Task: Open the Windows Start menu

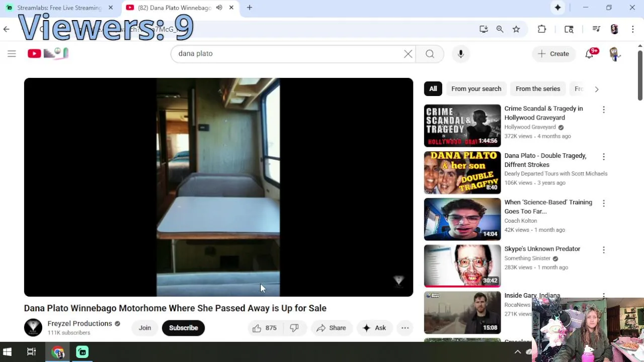Action: coord(8,352)
